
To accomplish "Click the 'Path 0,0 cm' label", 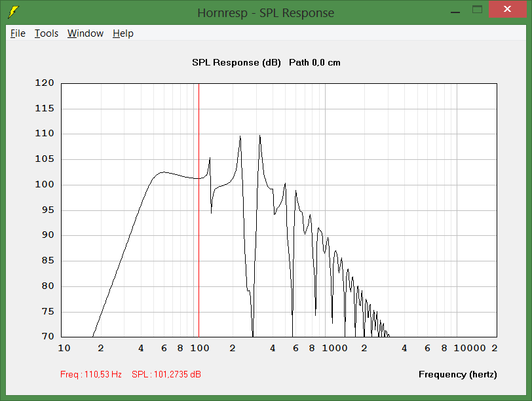I will click(314, 62).
